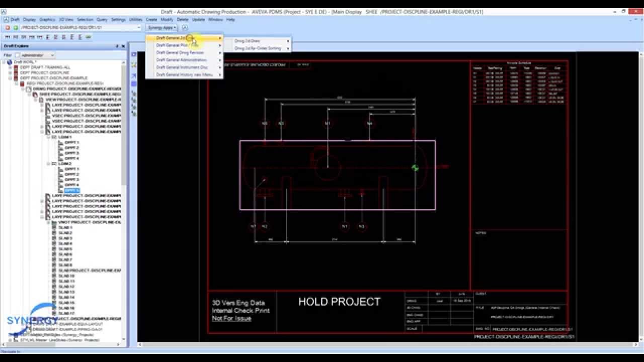
Task: Open the Display menu
Action: (29, 20)
